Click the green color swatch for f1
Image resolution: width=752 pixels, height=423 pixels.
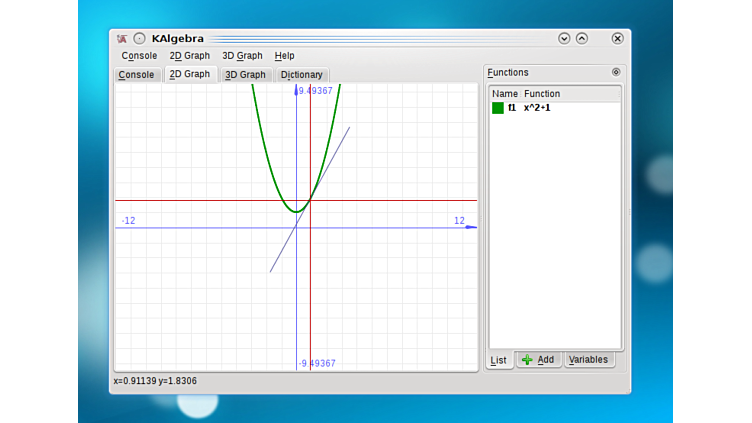[x=498, y=108]
